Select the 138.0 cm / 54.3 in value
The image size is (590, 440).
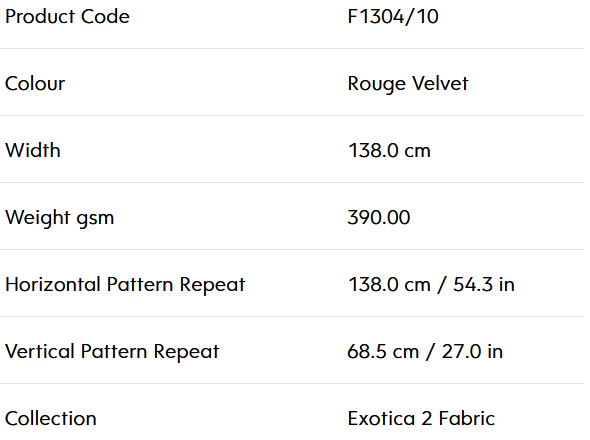click(x=431, y=285)
